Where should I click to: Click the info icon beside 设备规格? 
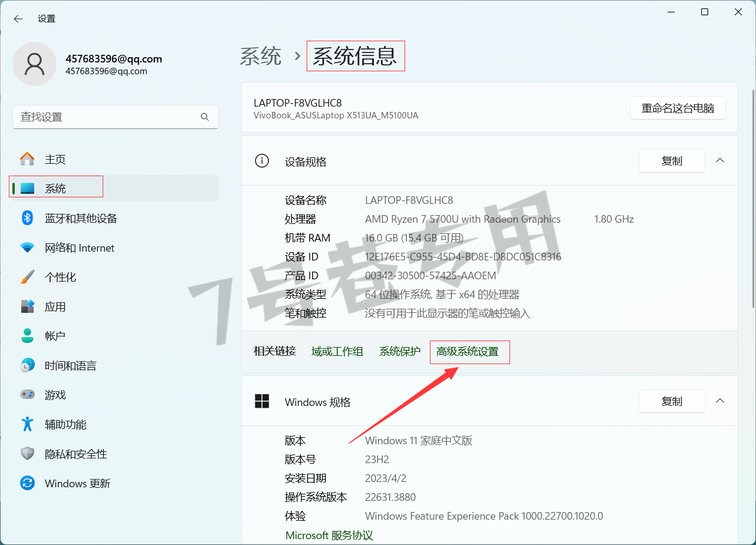click(261, 161)
